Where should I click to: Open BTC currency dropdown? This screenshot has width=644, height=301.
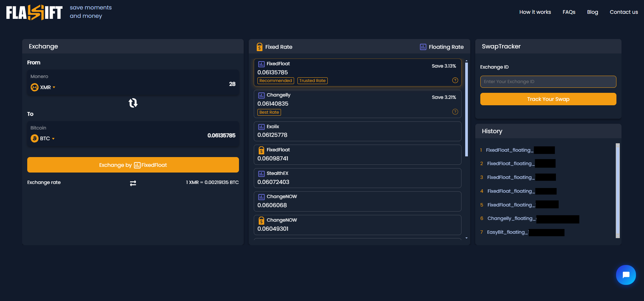(x=43, y=139)
